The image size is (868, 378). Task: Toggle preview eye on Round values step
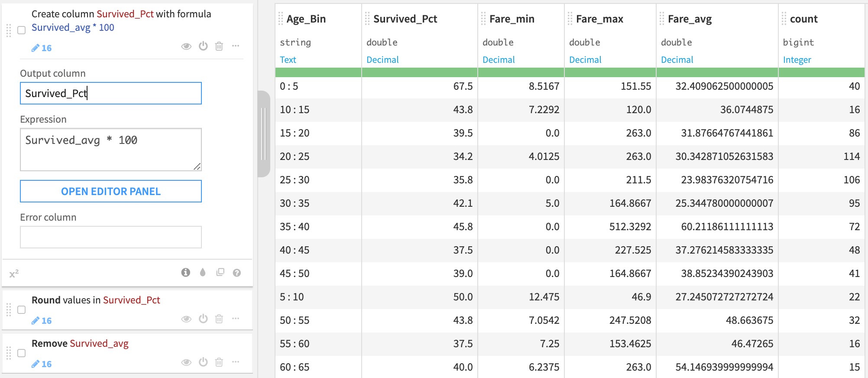(186, 319)
